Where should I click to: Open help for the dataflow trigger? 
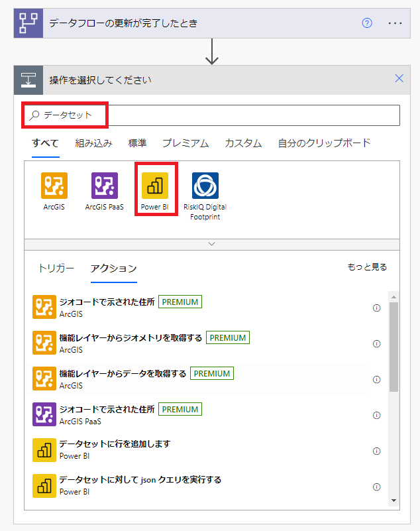tap(367, 23)
